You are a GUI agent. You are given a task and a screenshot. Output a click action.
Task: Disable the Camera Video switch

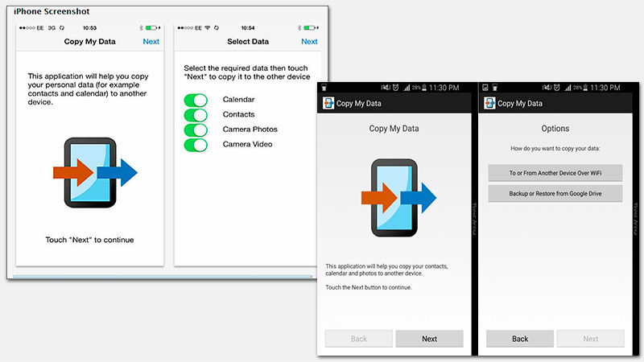[x=196, y=145]
